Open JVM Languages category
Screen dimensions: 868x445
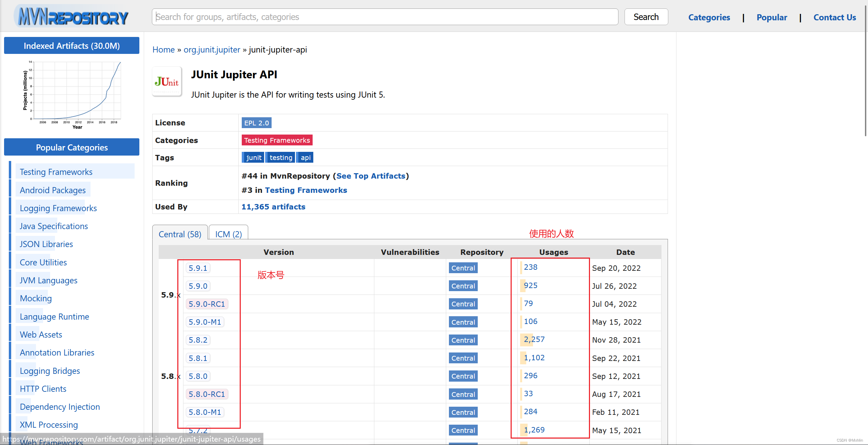[48, 280]
